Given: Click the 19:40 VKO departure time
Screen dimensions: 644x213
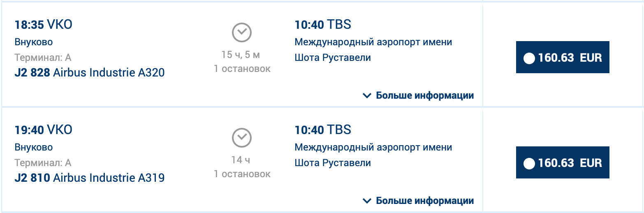Looking at the screenshot, I should point(44,130).
